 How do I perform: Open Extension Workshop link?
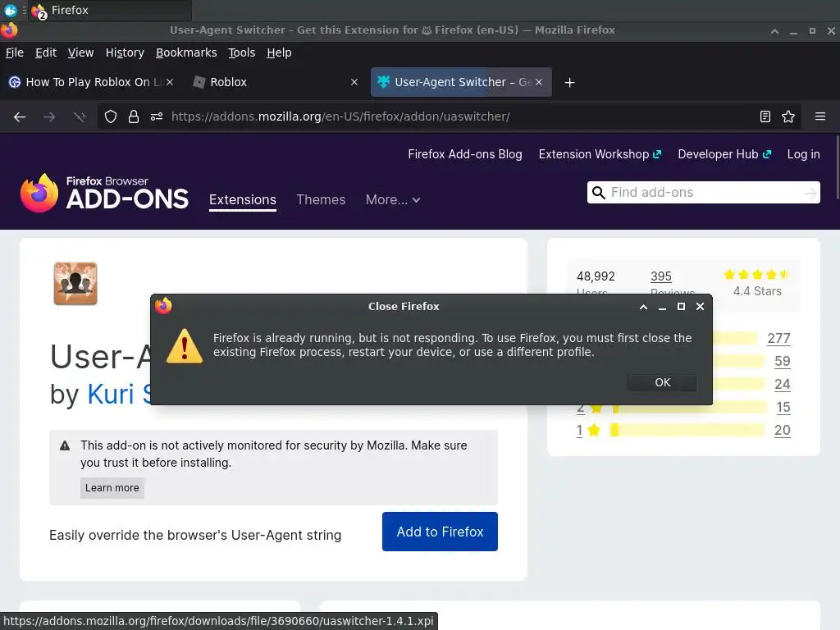pos(600,154)
